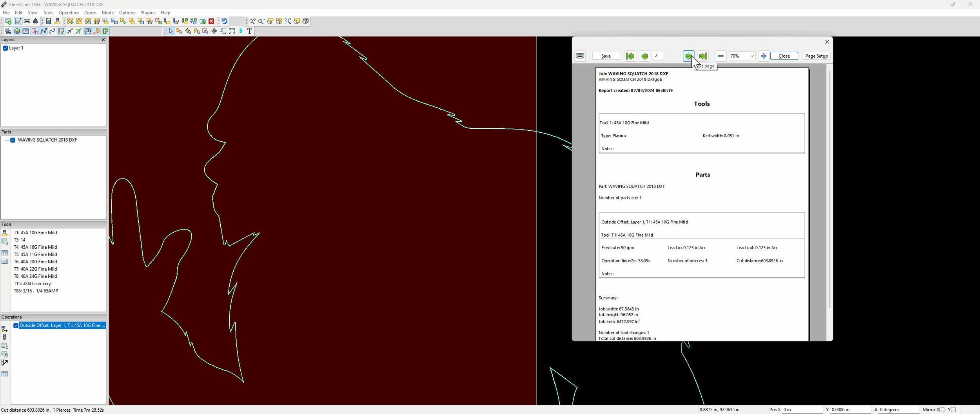Open the File menu

pyautogui.click(x=6, y=13)
